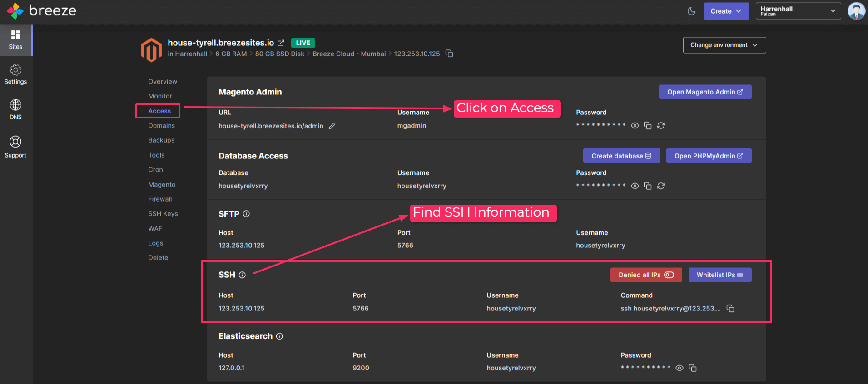Select Elasticsearch port 9200
The image size is (868, 384).
pyautogui.click(x=361, y=368)
